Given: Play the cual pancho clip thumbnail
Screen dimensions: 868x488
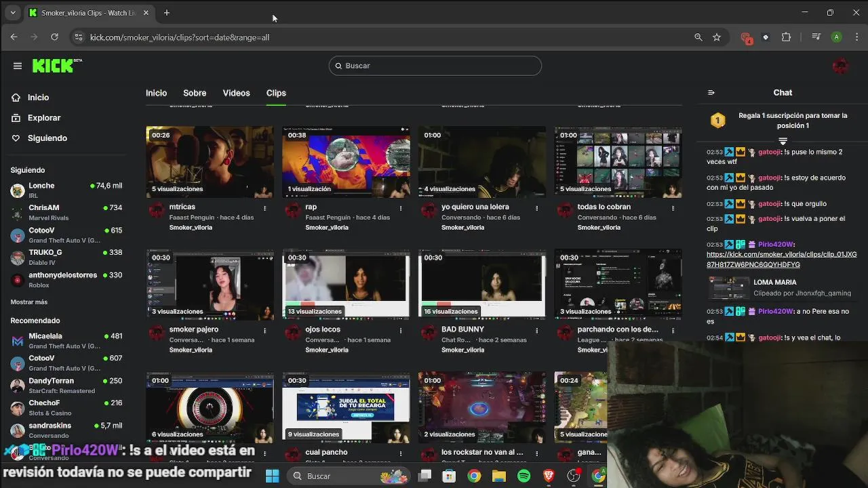Looking at the screenshot, I should coord(346,407).
